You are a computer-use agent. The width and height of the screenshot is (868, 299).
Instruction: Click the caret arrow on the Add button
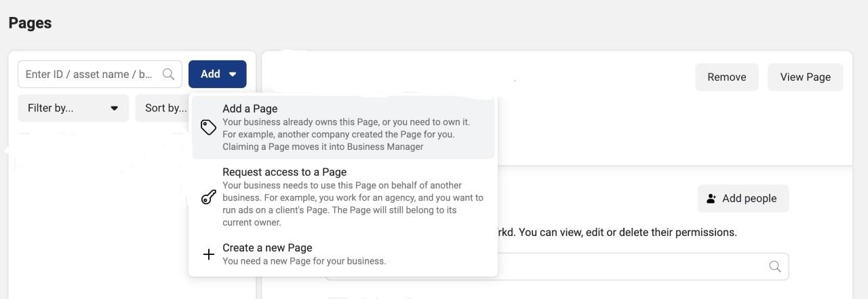(233, 75)
